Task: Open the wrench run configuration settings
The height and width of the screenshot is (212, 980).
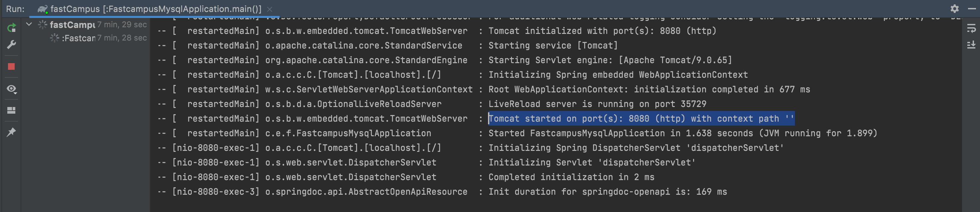Action: 11,45
